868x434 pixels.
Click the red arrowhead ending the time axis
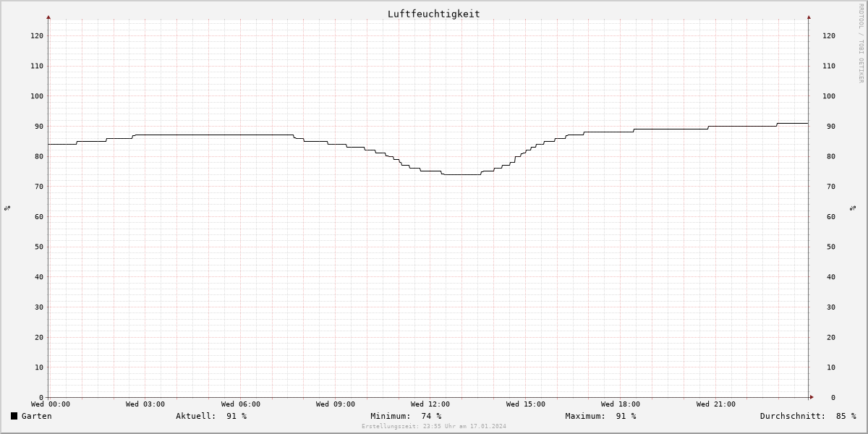coord(811,397)
